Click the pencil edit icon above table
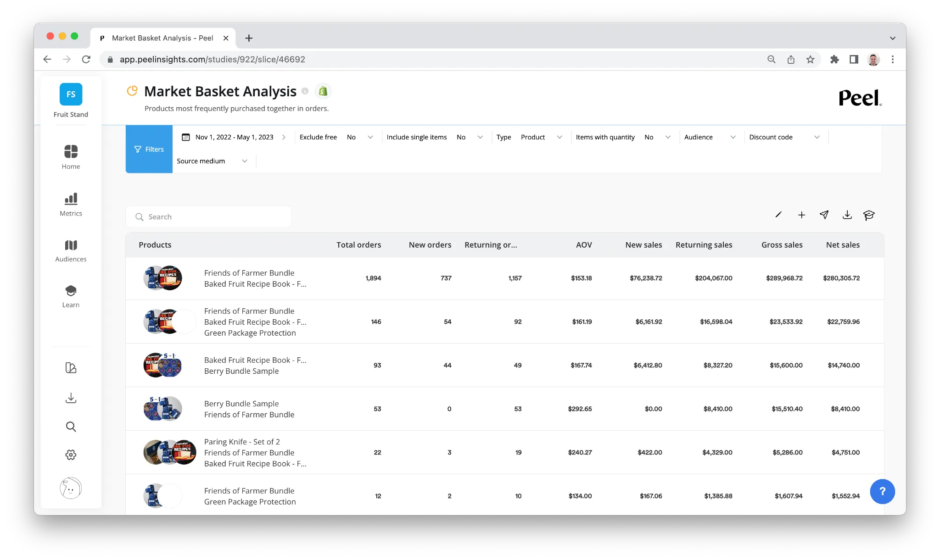Screen dimensions: 940x560 [x=778, y=215]
